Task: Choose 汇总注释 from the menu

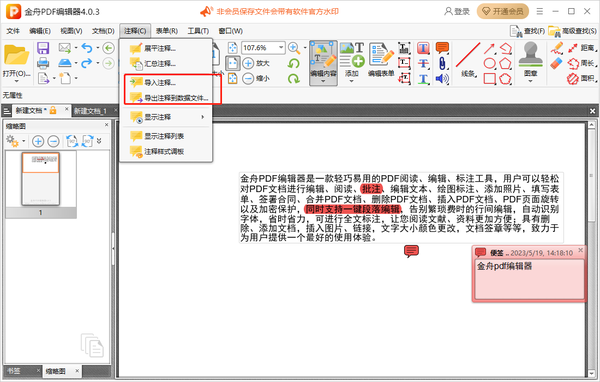Action: pos(166,64)
